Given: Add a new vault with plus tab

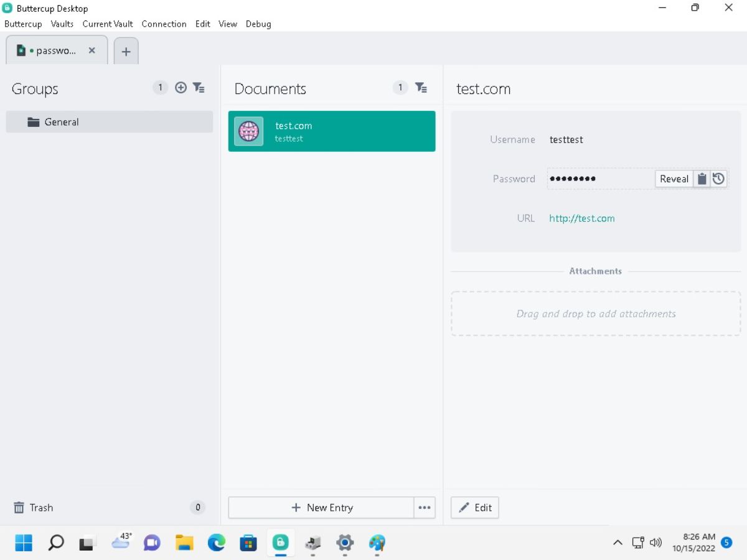Looking at the screenshot, I should 126,51.
